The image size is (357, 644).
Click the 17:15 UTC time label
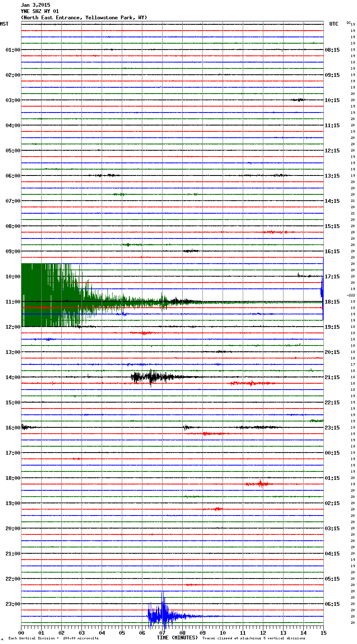tap(332, 277)
